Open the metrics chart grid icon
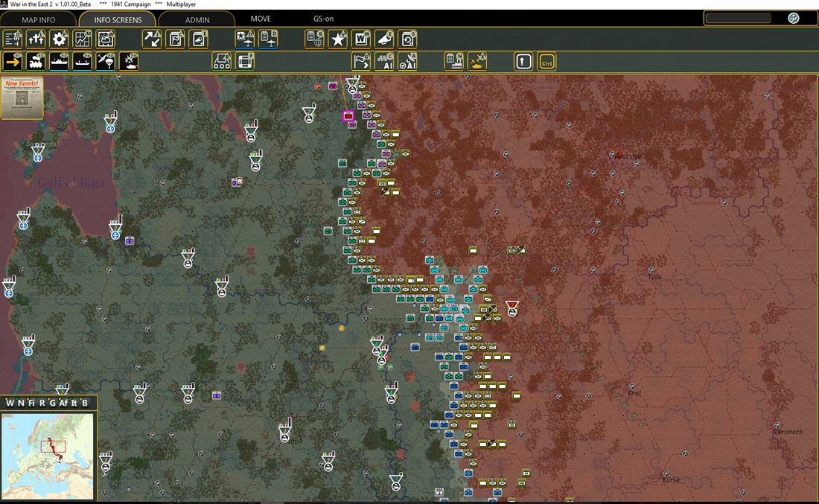 click(x=83, y=39)
